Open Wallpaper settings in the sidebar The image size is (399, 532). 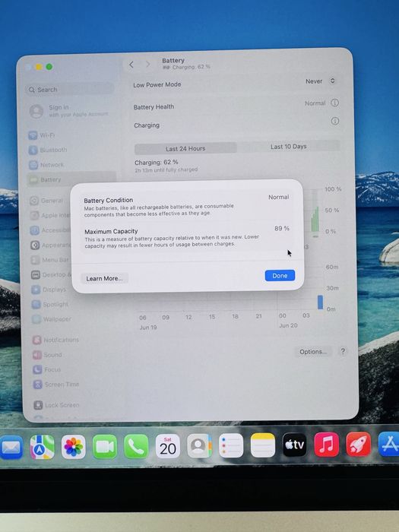(52, 319)
